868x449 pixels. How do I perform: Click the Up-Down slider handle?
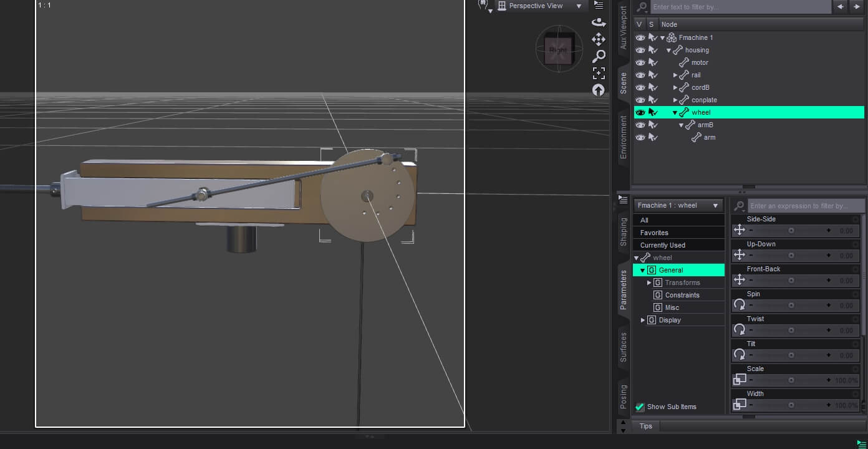point(791,256)
